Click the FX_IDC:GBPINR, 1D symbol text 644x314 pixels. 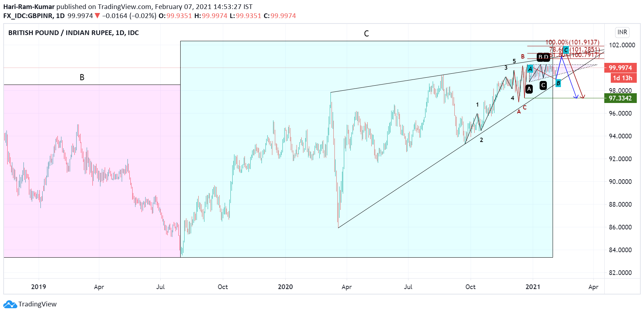(34, 16)
